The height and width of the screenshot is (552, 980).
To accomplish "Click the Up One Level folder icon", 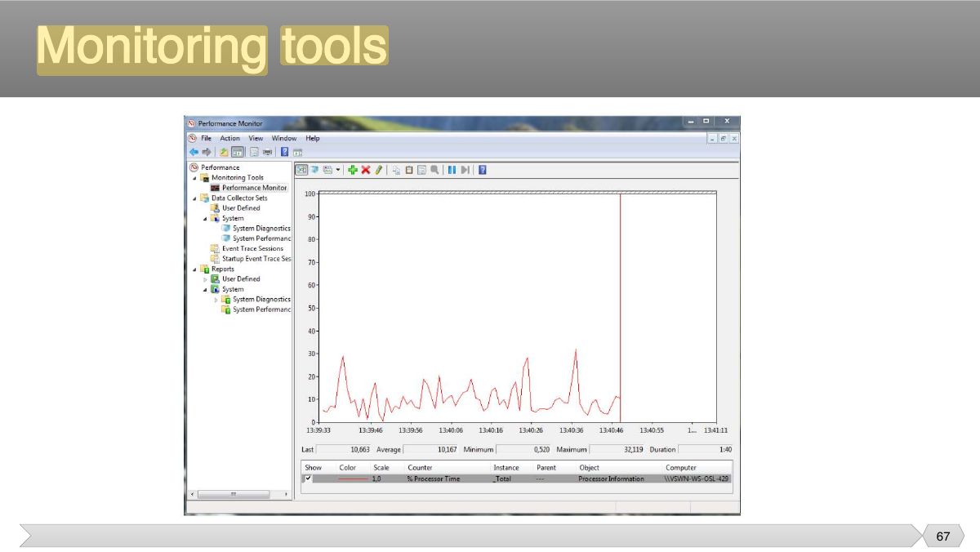I will (224, 152).
